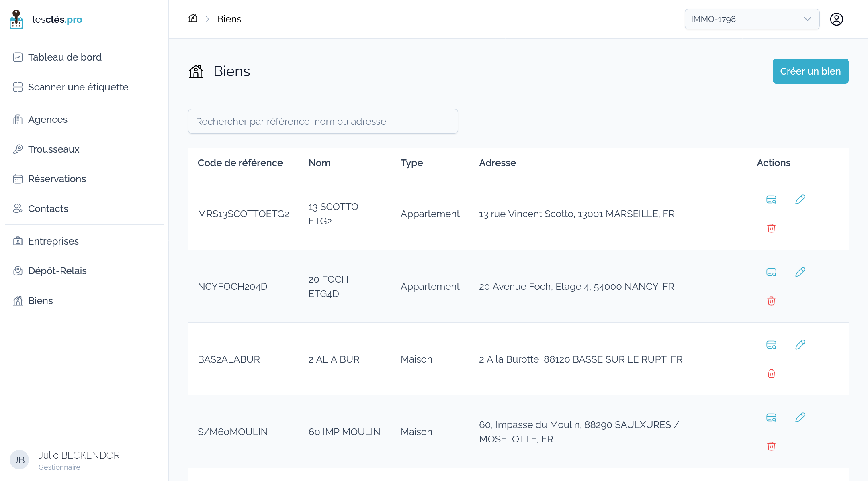Delete the MRS13SCOTTOETG2 property
This screenshot has width=868, height=481.
(x=771, y=228)
